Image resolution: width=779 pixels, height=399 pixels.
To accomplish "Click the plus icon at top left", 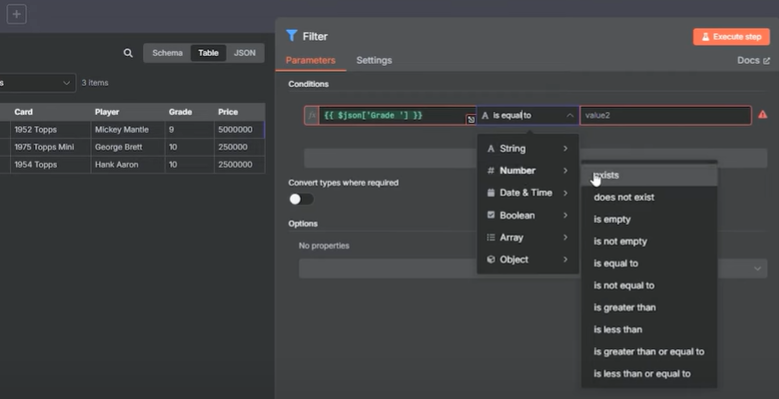I will [16, 14].
